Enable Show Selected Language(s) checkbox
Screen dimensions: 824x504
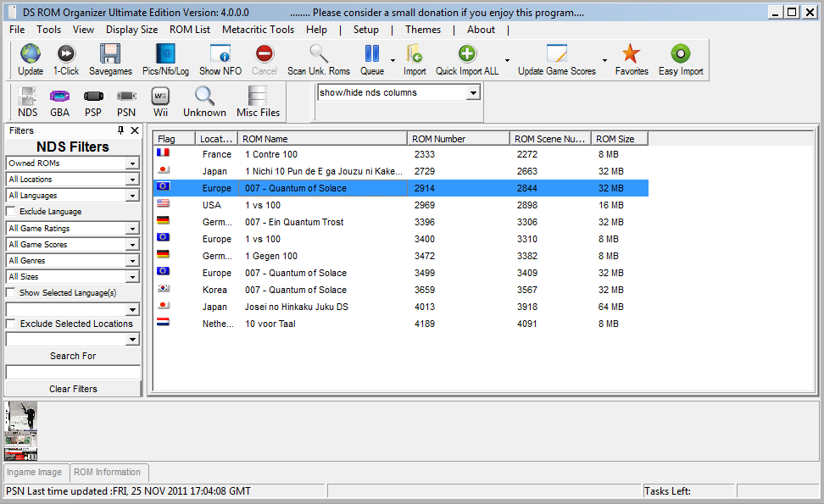(10, 292)
